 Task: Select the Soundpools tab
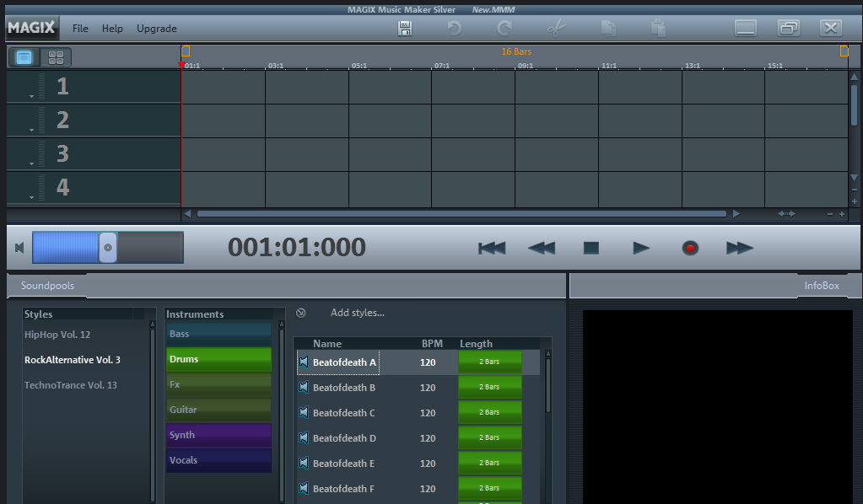point(47,285)
